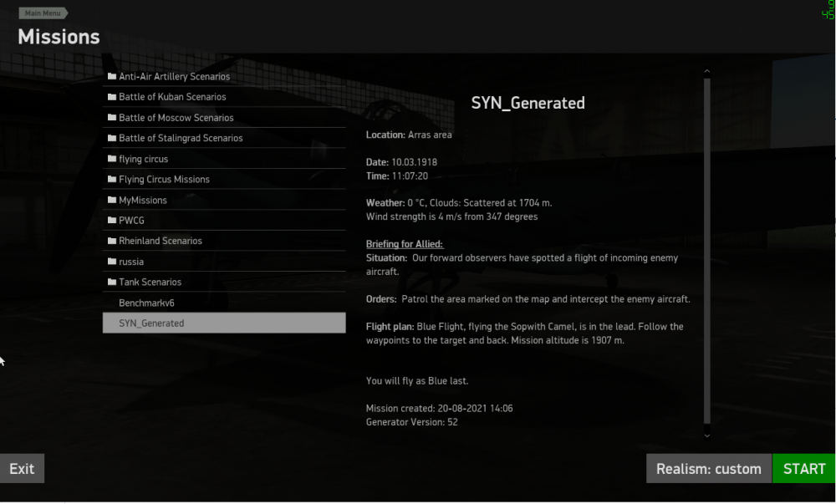The height and width of the screenshot is (504, 836).
Task: Click the Weather clouds scattered line
Action: click(x=459, y=203)
